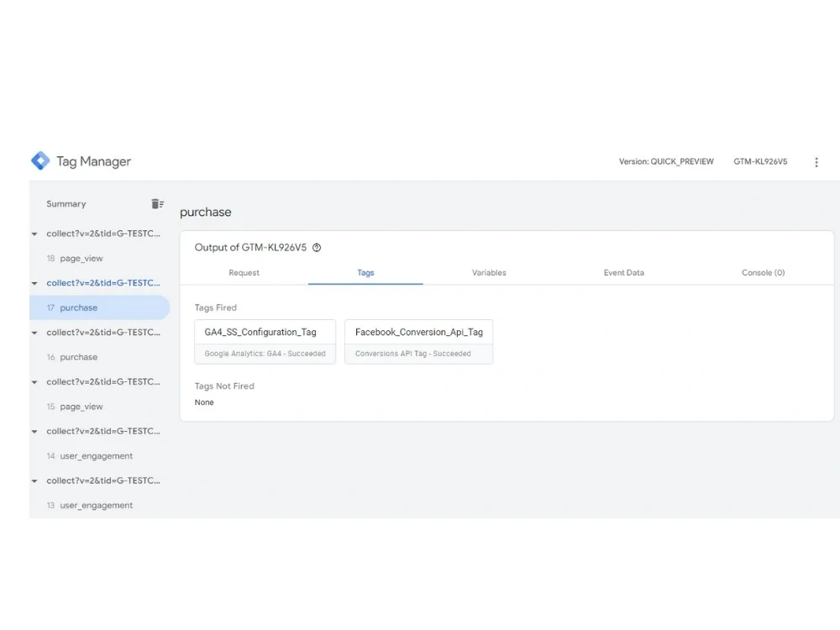This screenshot has height=630, width=840.
Task: Click the None text under Tags Not Fired
Action: tap(204, 402)
